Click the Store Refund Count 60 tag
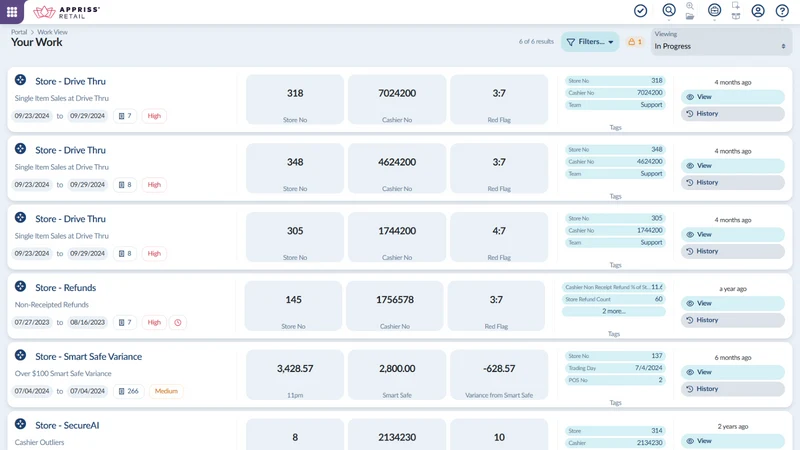This screenshot has height=450, width=800. coord(614,299)
